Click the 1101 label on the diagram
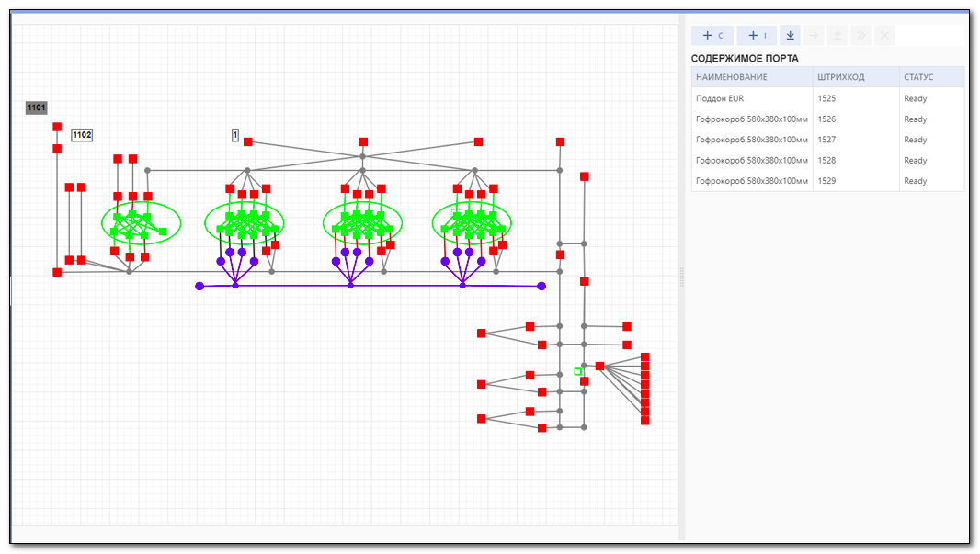The image size is (980, 554). coord(36,107)
